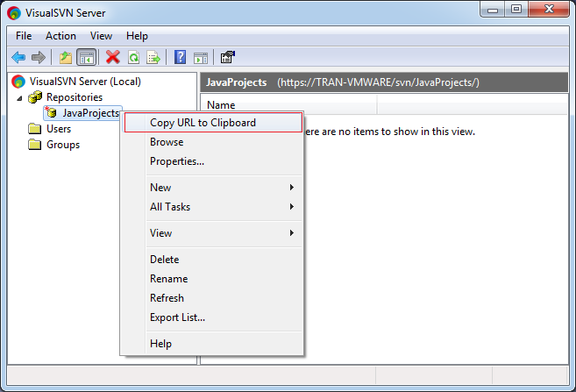Choose Browse from the context menu
Viewport: 576px width, 392px height.
pos(213,142)
